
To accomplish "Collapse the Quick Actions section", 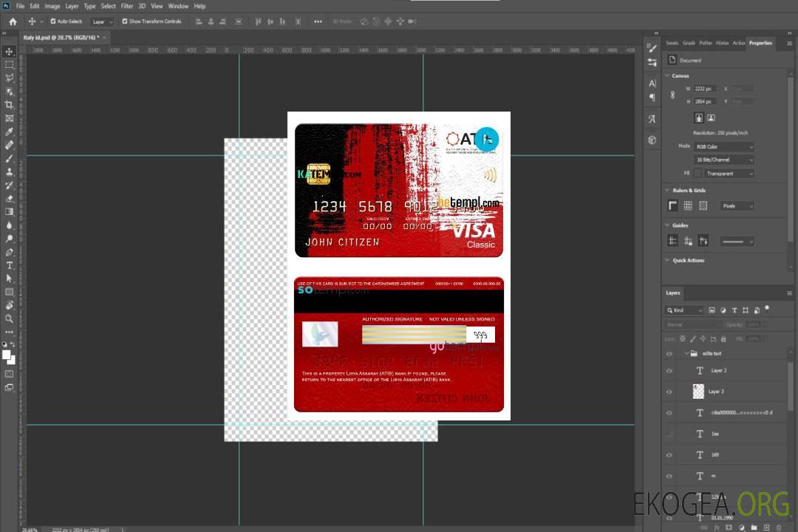I will point(668,260).
